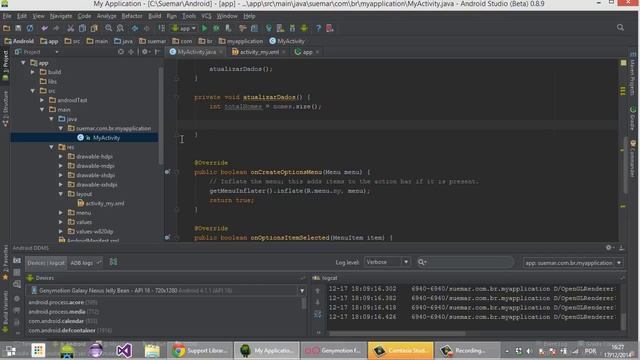Image resolution: width=640 pixels, height=360 pixels.
Task: Click the Open folder toolbar icon
Action: (x=7, y=28)
